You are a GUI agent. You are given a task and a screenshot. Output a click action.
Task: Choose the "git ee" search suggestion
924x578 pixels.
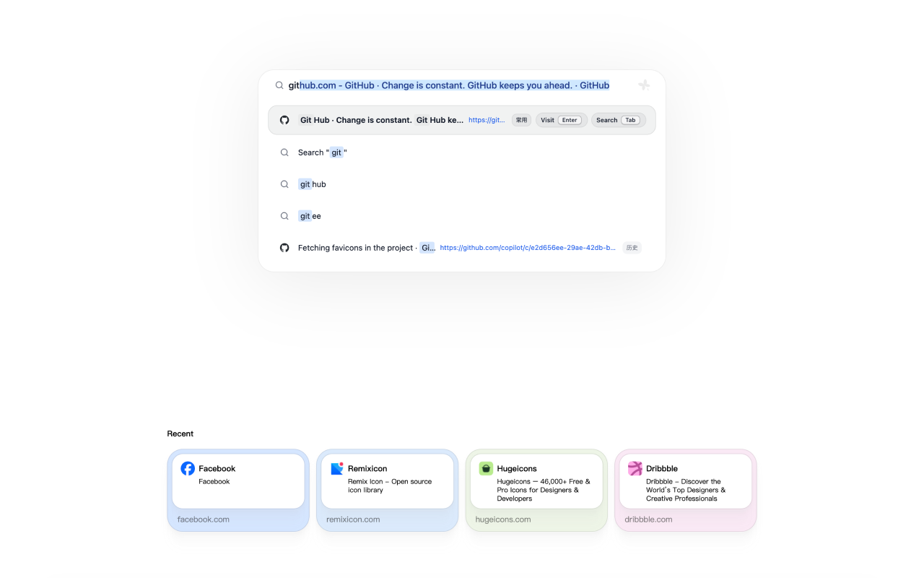coord(310,216)
